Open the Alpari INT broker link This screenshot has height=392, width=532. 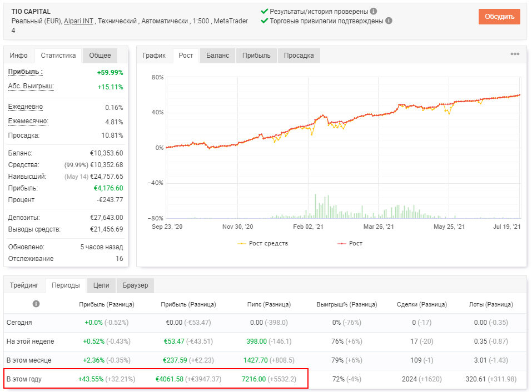78,21
